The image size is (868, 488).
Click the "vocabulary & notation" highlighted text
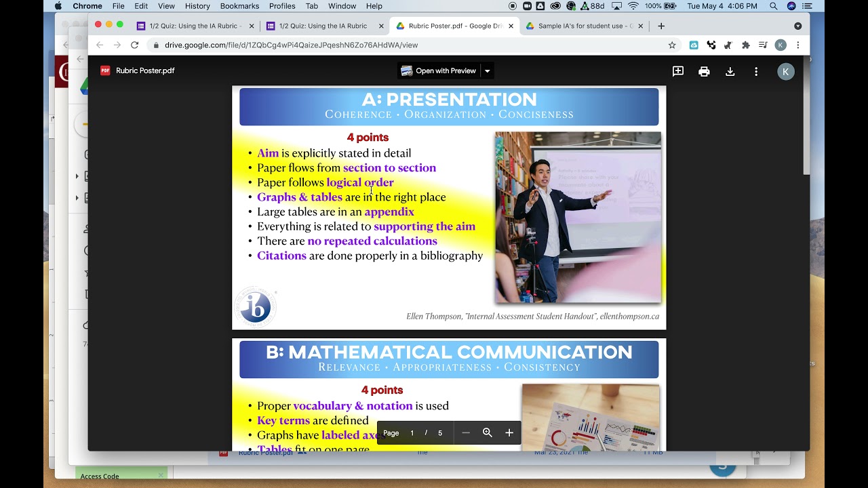tap(353, 406)
